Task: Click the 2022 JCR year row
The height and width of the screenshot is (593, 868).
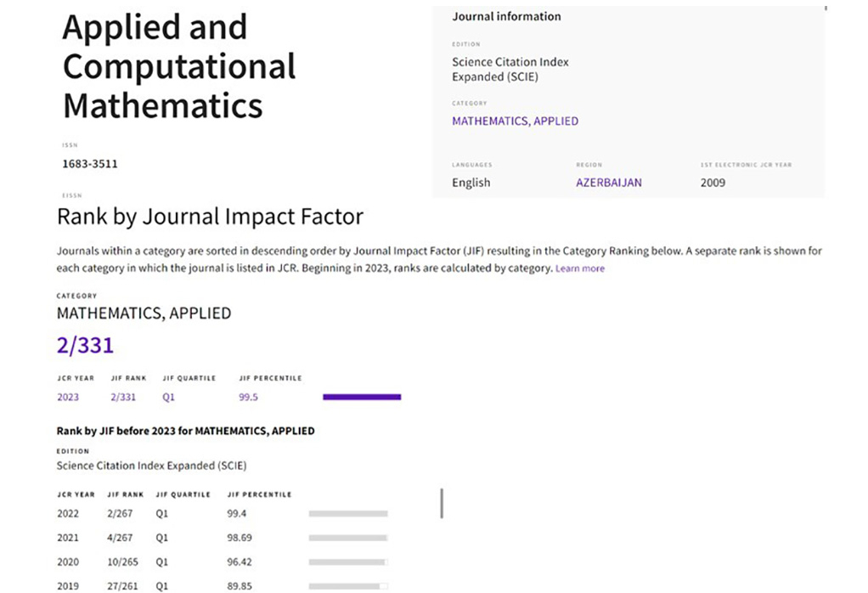Action: [68, 513]
